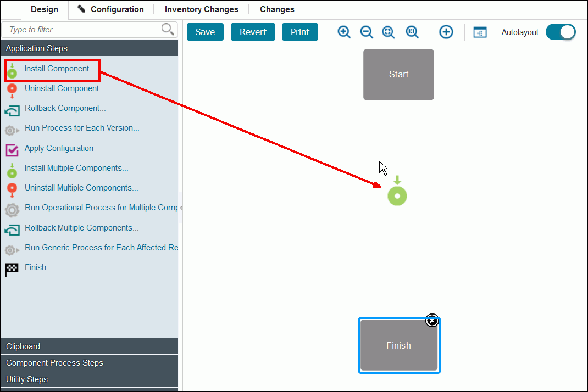Click the Zoom In magnifier icon
588x392 pixels.
tap(343, 32)
